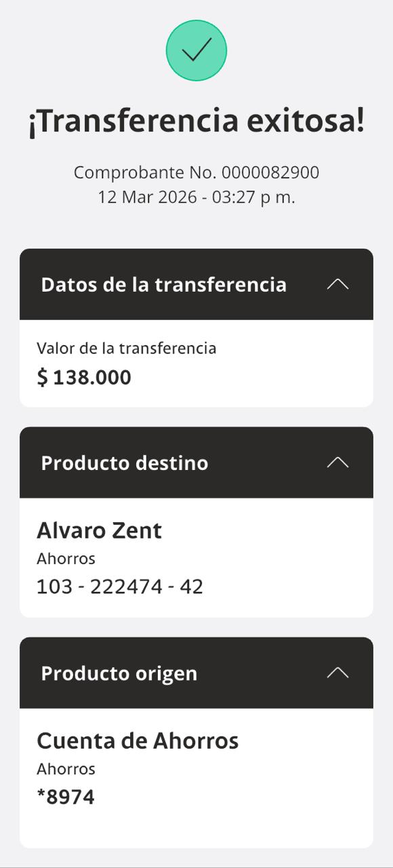
Task: Click the Datos de la transferencia header
Action: click(165, 285)
